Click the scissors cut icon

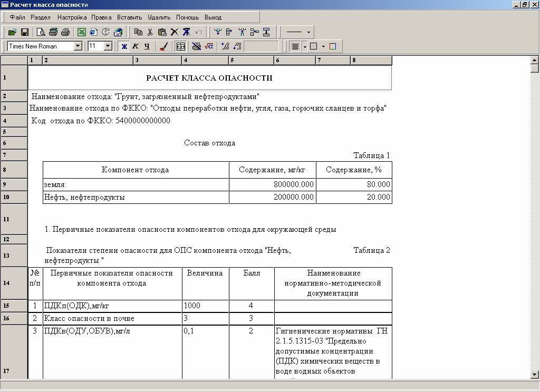(x=150, y=32)
